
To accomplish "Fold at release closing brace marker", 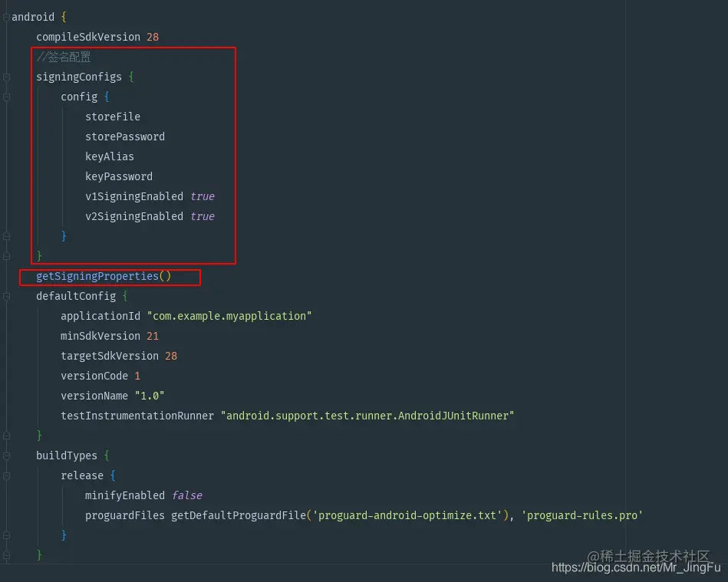I will [6, 535].
